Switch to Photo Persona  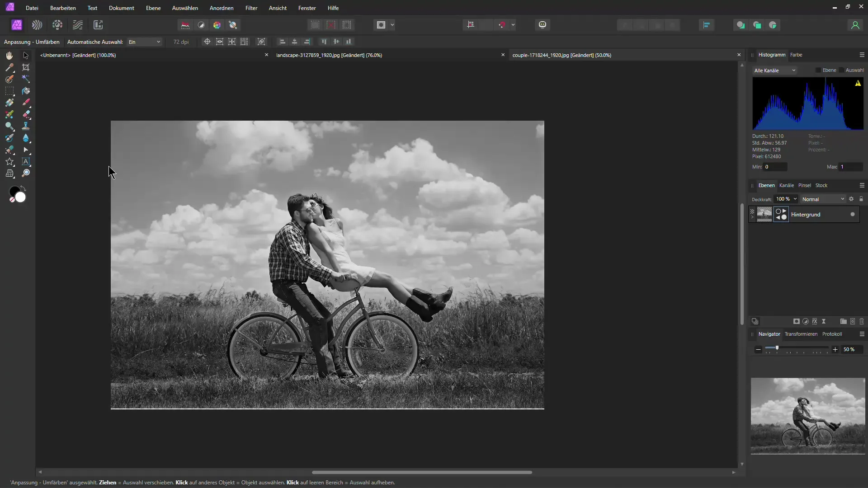click(17, 25)
